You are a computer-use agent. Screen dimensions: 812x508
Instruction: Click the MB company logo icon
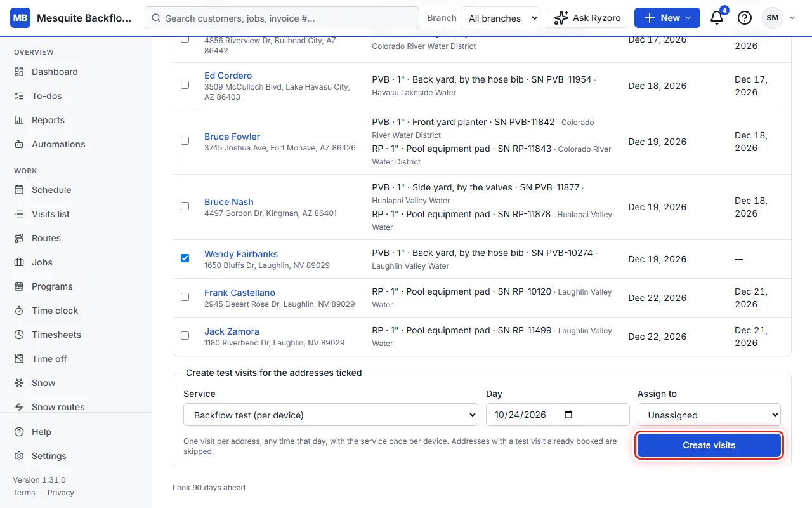(x=20, y=18)
